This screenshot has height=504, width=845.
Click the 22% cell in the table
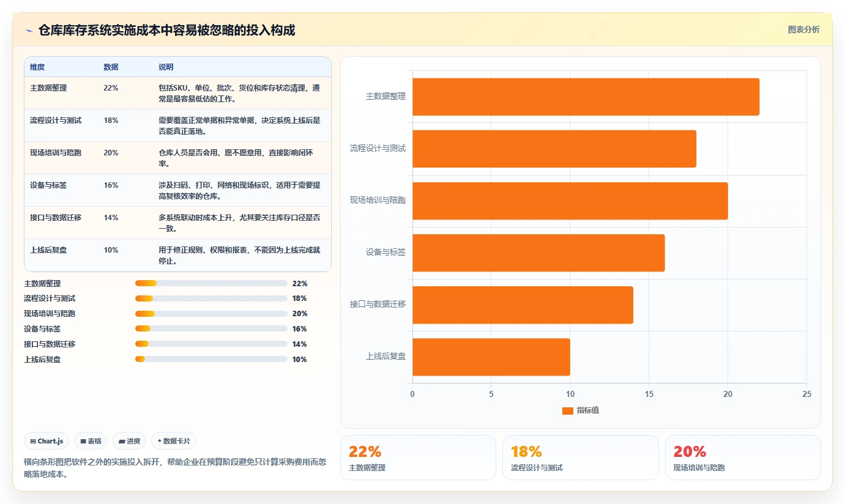point(111,87)
